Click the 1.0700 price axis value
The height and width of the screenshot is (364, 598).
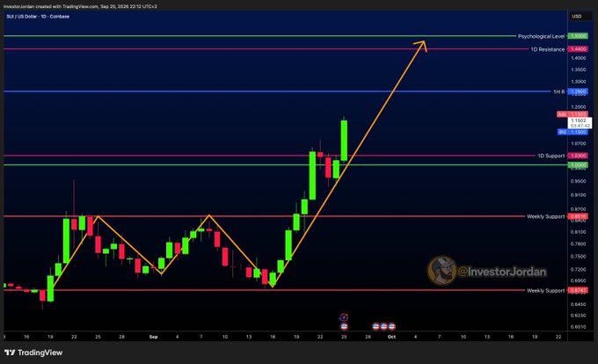pyautogui.click(x=578, y=143)
